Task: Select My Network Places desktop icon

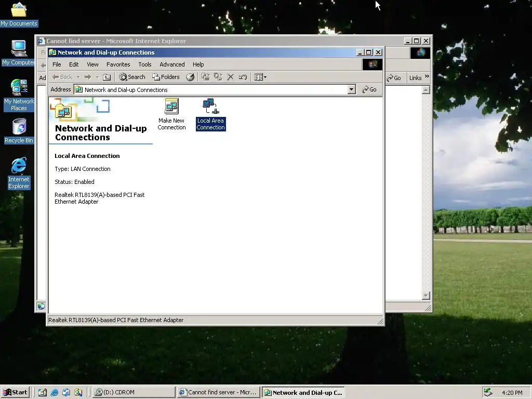Action: point(19,95)
